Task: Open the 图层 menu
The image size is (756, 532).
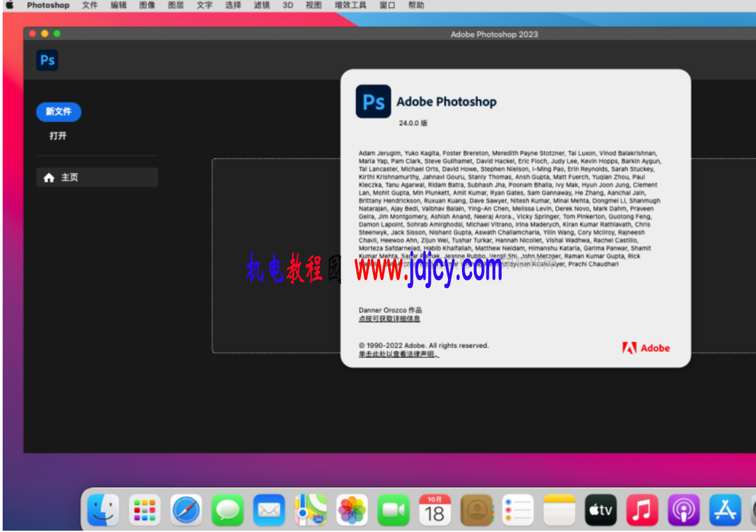Action: click(176, 5)
